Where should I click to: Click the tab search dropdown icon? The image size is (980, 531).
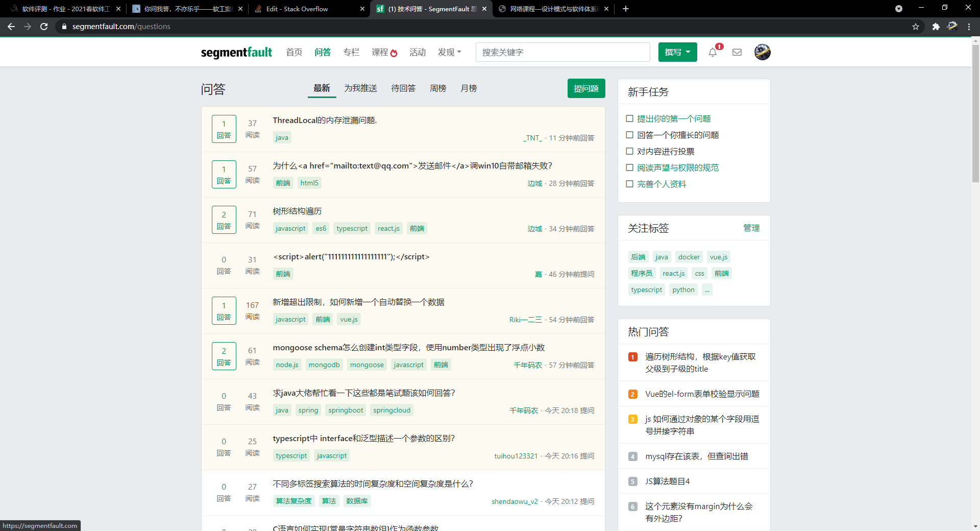click(899, 9)
